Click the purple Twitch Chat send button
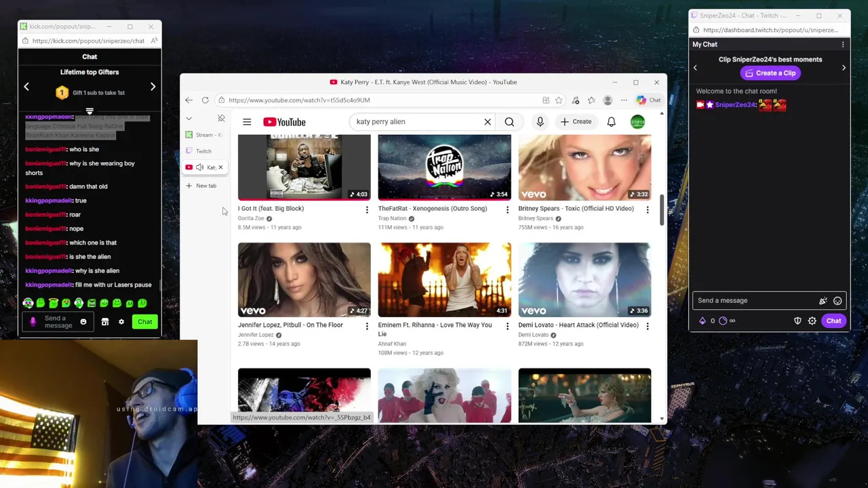 point(833,321)
